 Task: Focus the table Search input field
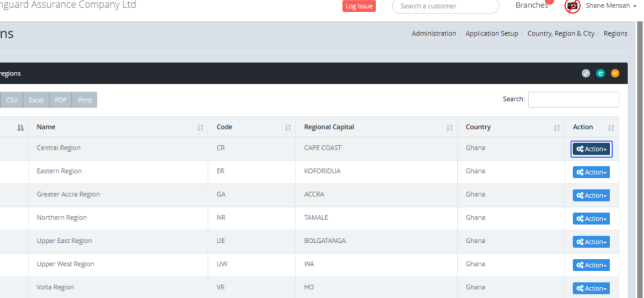pos(573,100)
